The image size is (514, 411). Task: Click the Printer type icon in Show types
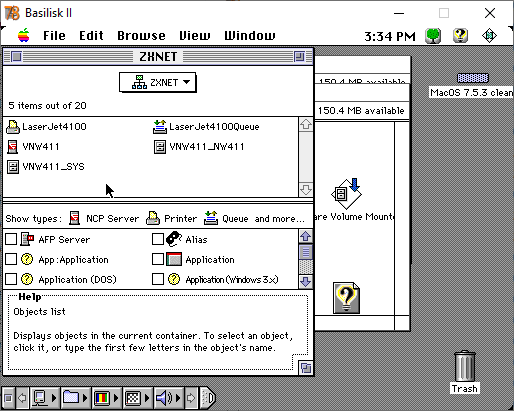point(153,218)
